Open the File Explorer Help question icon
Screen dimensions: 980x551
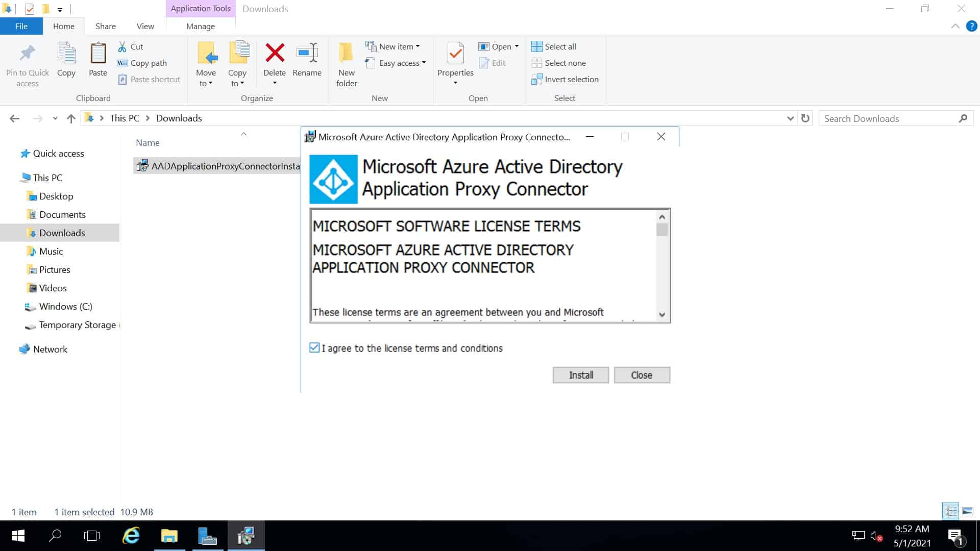pos(972,26)
